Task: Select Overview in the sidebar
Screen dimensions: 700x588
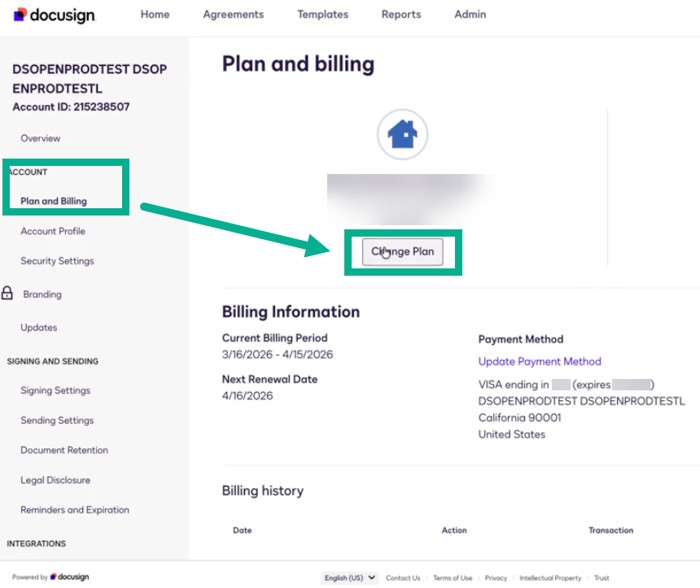Action: click(40, 138)
